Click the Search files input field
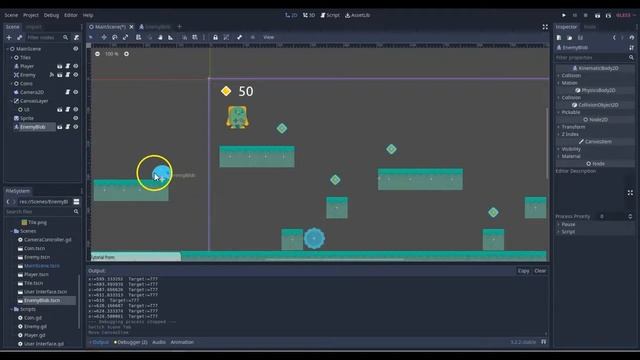640x360 pixels. point(42,212)
